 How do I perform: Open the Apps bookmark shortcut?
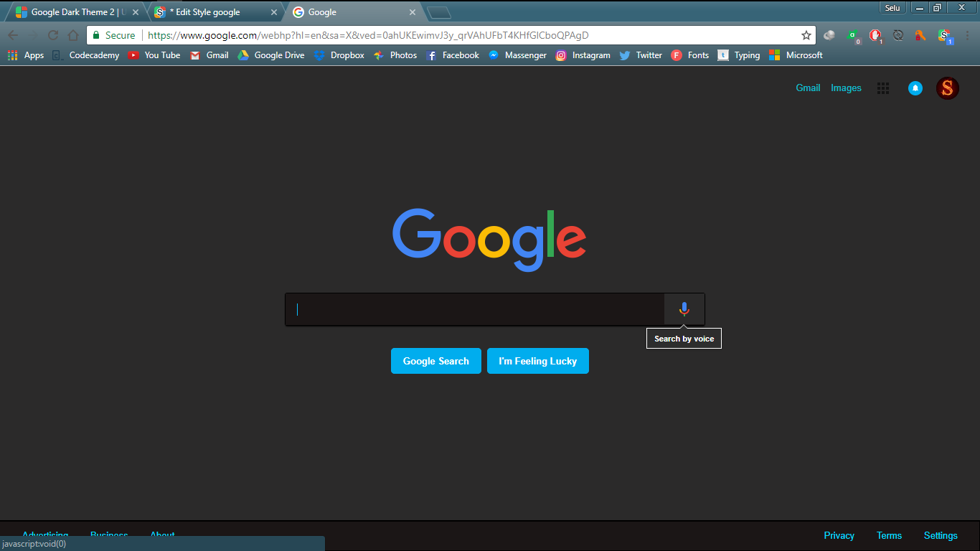click(26, 55)
